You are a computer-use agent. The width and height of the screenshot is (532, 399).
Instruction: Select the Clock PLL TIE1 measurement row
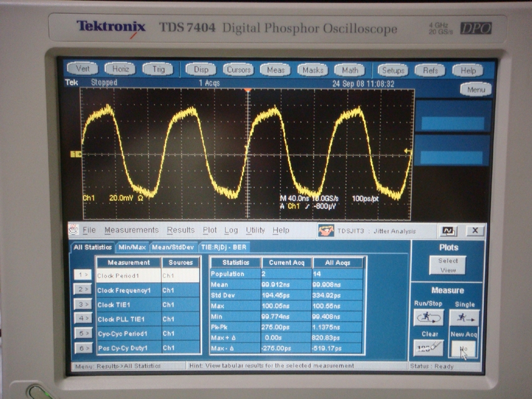(x=148, y=319)
